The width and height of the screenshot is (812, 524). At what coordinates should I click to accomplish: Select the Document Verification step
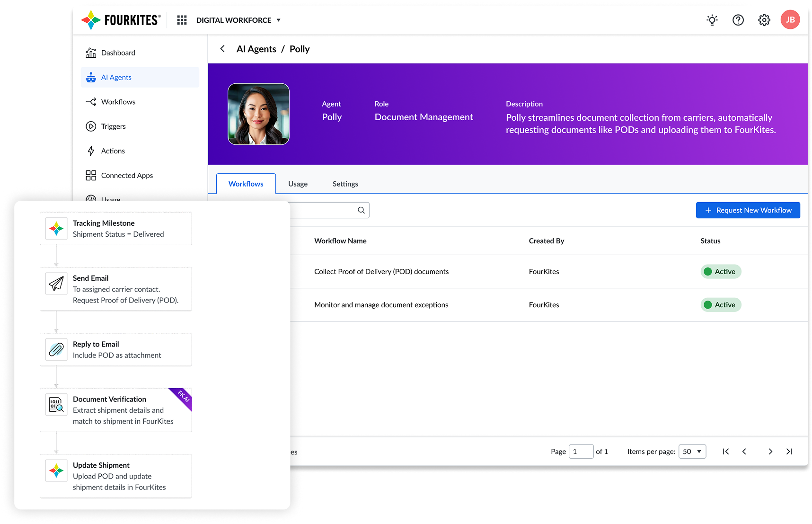point(116,410)
